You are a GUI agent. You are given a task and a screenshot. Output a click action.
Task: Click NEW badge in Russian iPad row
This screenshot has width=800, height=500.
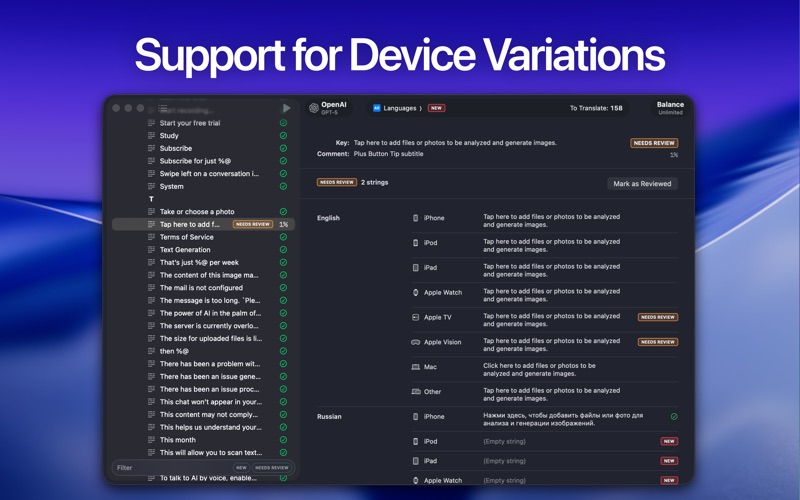tap(669, 461)
